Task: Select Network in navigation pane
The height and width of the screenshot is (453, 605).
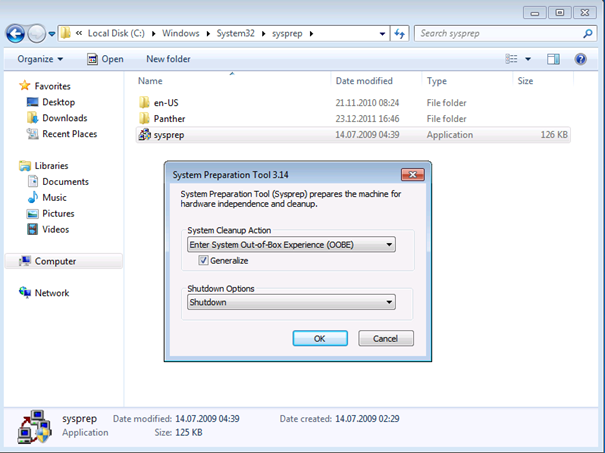Action: click(52, 293)
